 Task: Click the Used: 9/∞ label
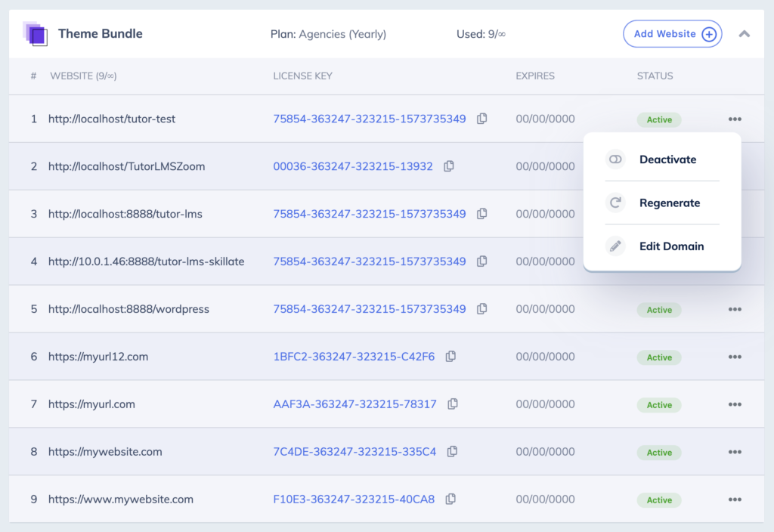[481, 34]
